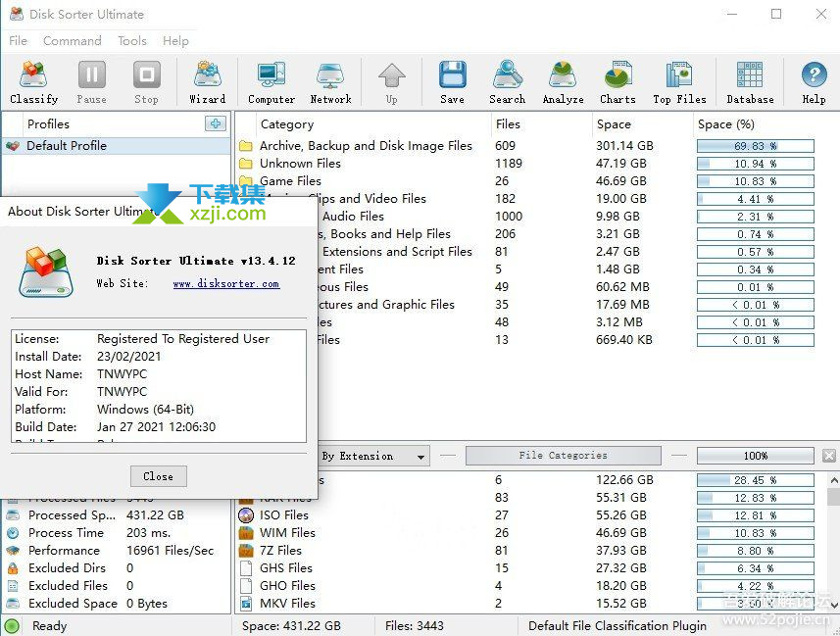
Task: Open the Search tool
Action: [x=507, y=82]
